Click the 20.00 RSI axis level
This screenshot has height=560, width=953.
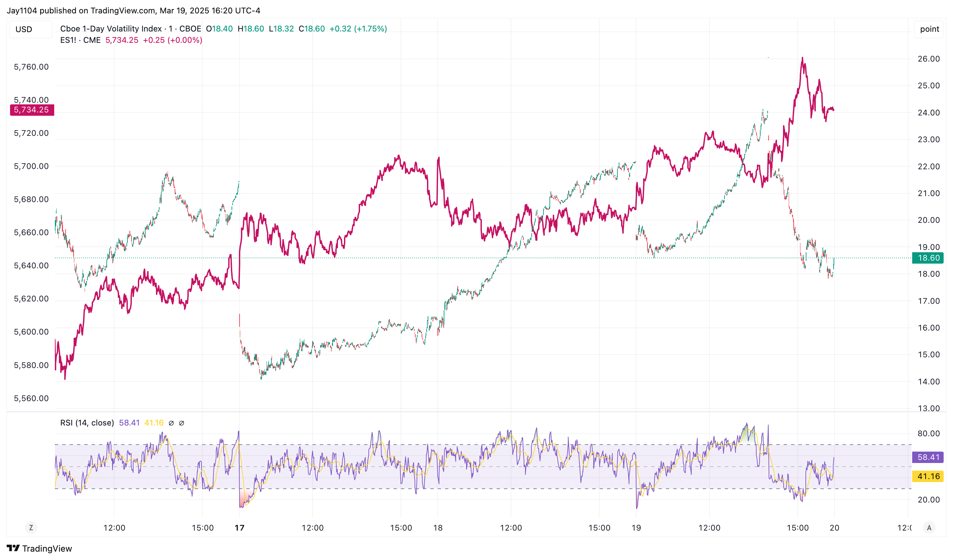click(x=929, y=499)
